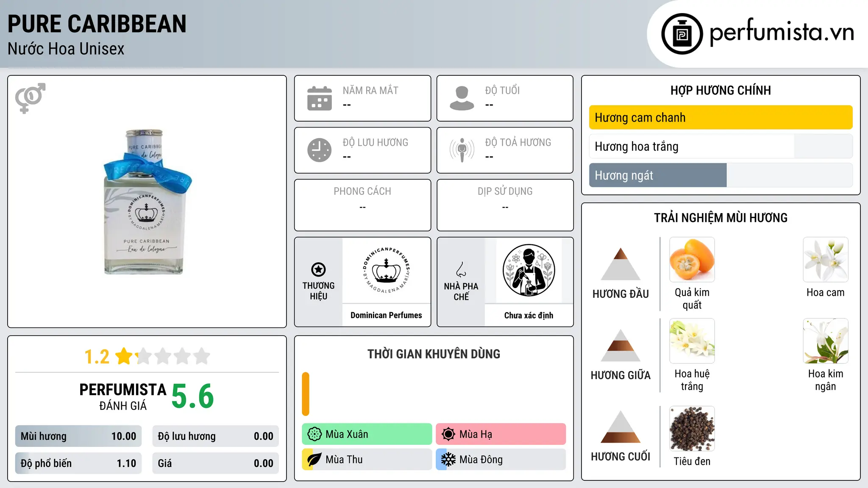
Task: Click the top note pyramid icon
Action: coord(620,264)
